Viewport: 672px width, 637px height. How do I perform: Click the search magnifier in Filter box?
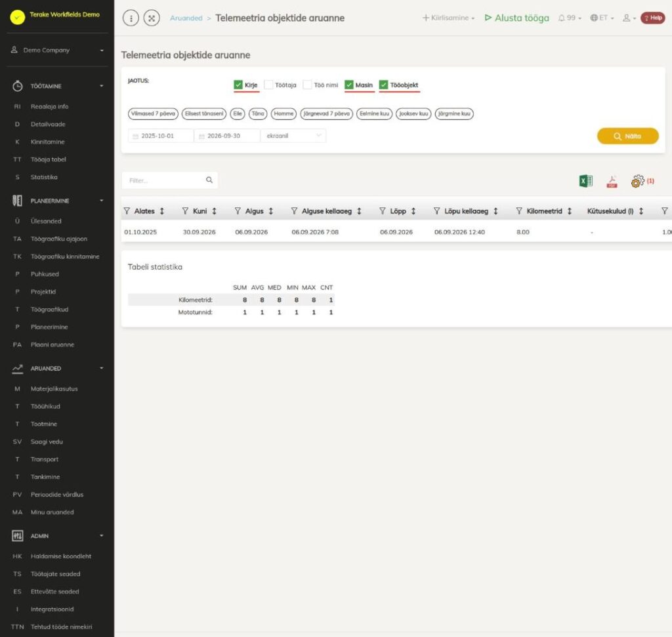(x=209, y=180)
